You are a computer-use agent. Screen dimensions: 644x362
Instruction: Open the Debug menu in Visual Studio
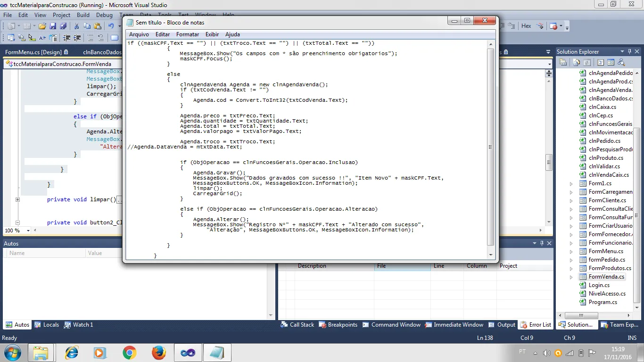point(104,15)
